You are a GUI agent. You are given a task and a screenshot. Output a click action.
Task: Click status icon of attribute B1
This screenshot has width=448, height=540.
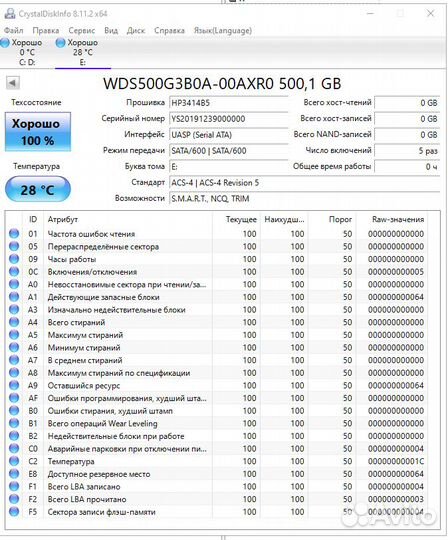point(14,423)
